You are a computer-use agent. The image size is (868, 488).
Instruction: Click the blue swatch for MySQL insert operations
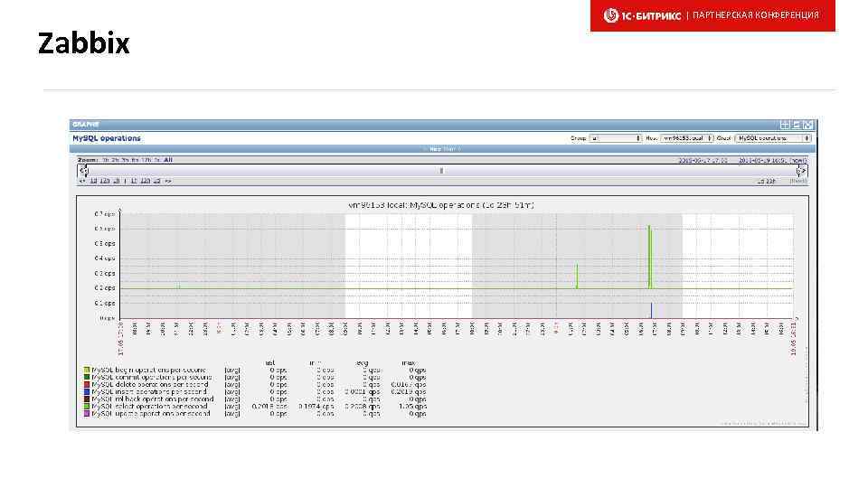click(87, 391)
